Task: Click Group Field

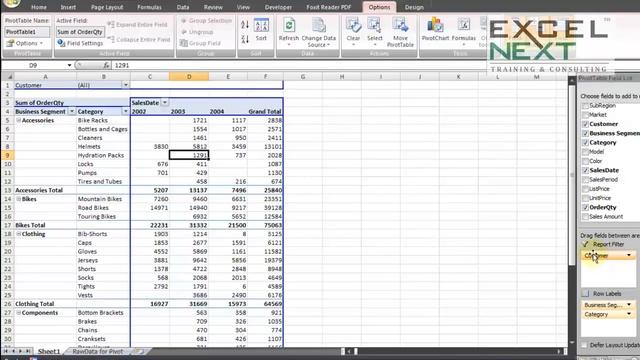Action: point(200,43)
